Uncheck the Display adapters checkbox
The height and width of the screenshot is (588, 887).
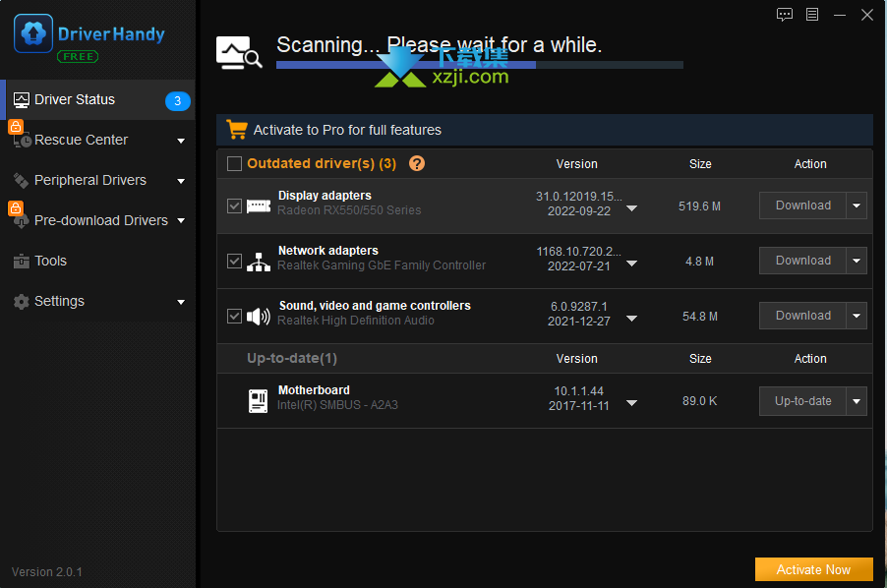tap(234, 206)
